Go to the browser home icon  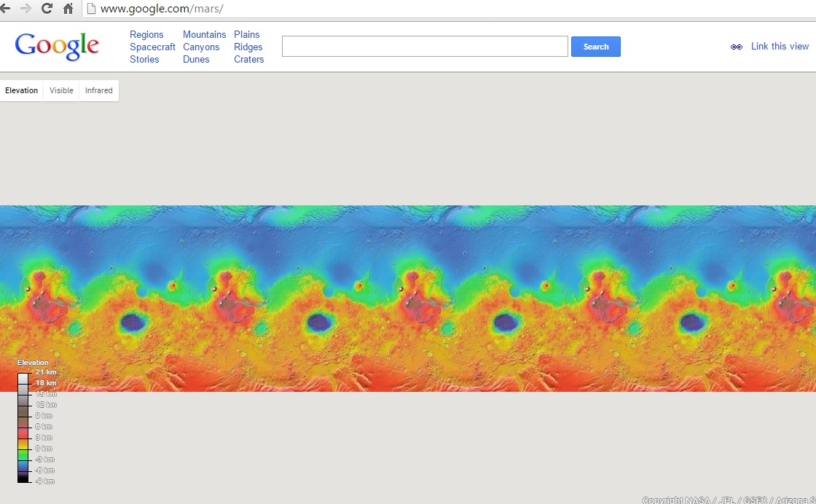[x=68, y=9]
